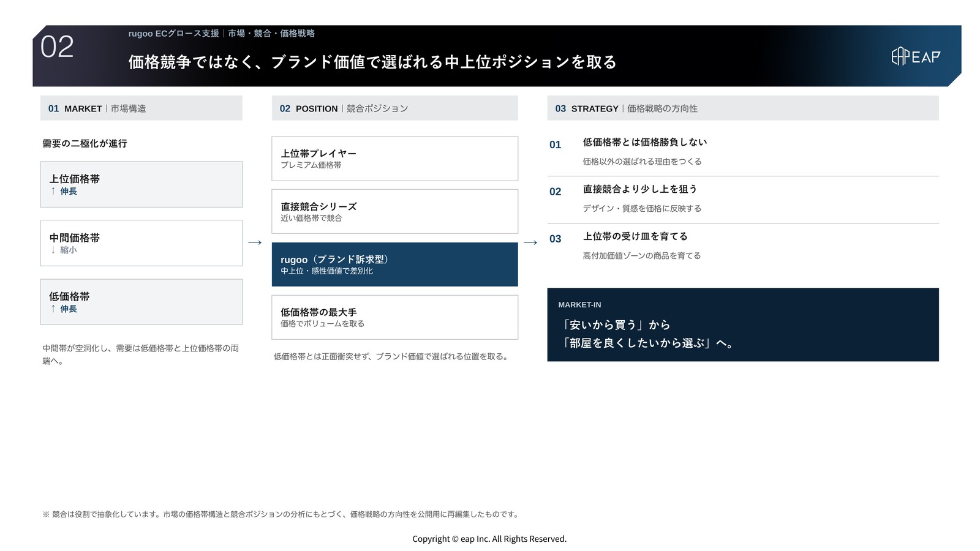Click strategy heading 直接競合より少し上を狙う

[640, 189]
